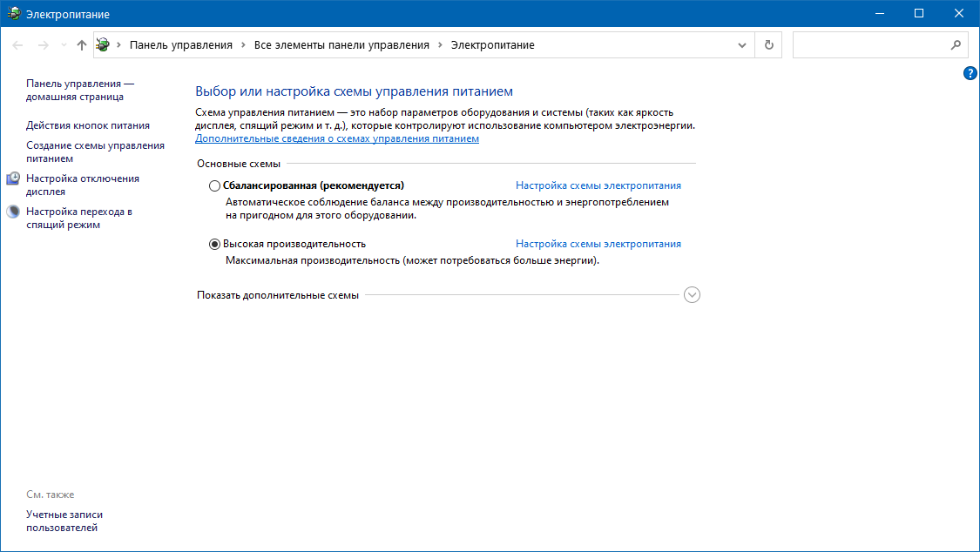Close the Электропитание window

pyautogui.click(x=959, y=13)
